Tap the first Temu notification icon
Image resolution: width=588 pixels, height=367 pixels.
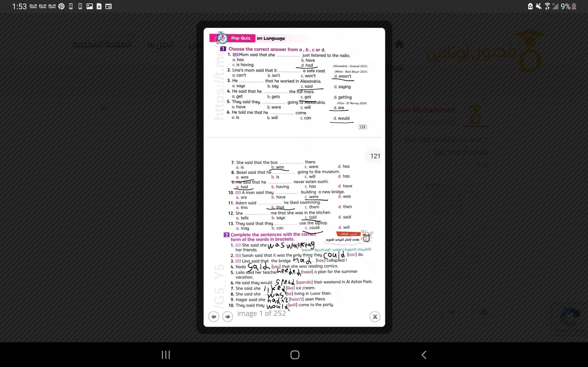33,7
